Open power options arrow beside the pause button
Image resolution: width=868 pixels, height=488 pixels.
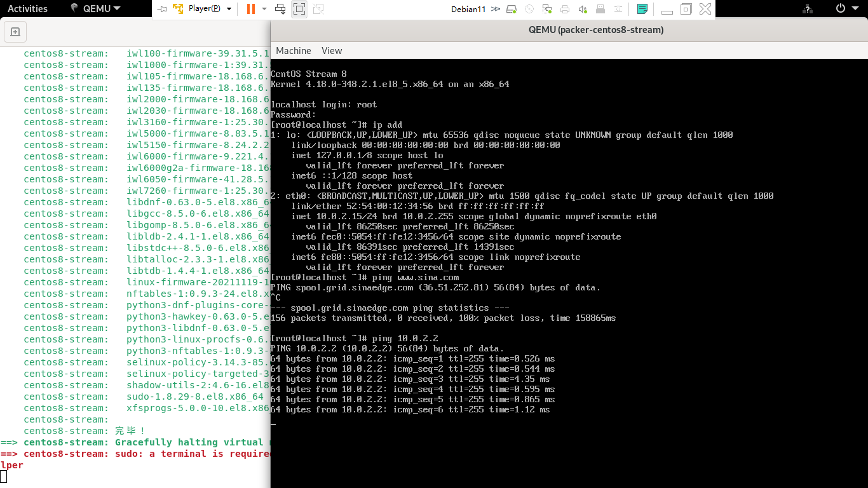pos(263,9)
